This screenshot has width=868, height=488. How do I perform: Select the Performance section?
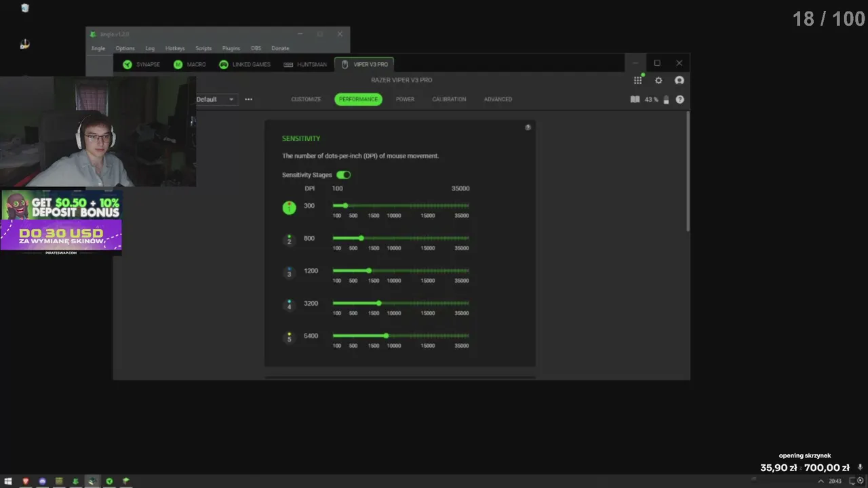coord(358,100)
